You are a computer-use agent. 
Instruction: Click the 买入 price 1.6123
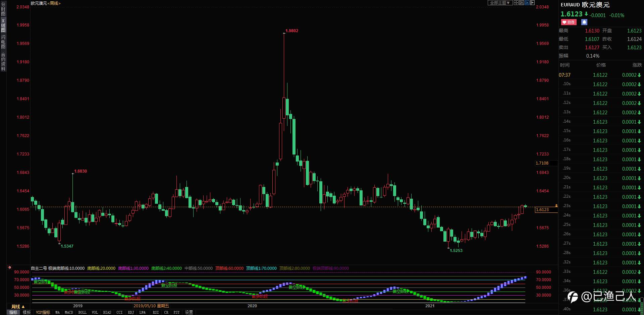coord(634,48)
